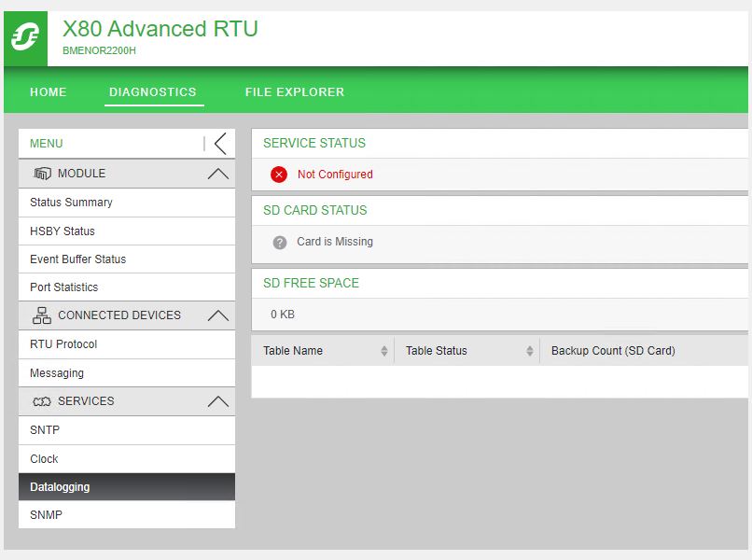Click the MENU label
Viewport: 752px width, 560px height.
tap(46, 144)
